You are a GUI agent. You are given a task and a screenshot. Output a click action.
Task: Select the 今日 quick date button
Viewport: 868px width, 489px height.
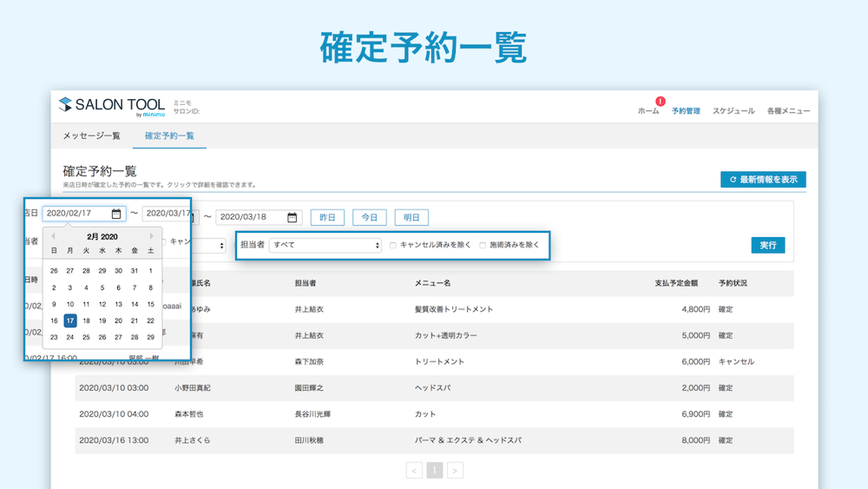[x=369, y=218]
